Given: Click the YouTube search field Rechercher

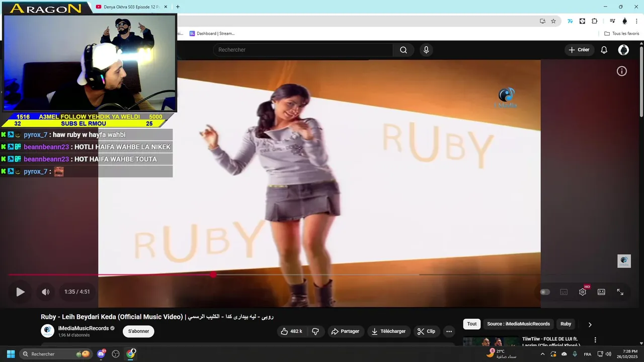Looking at the screenshot, I should (303, 50).
